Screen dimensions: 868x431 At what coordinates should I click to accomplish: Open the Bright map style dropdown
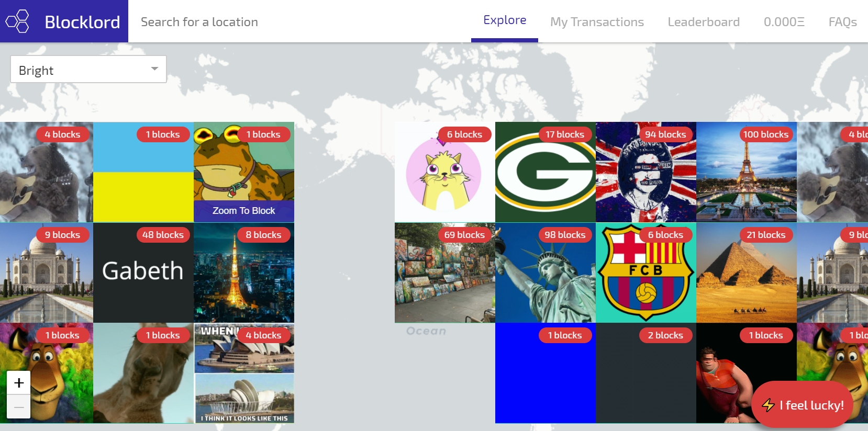click(88, 69)
